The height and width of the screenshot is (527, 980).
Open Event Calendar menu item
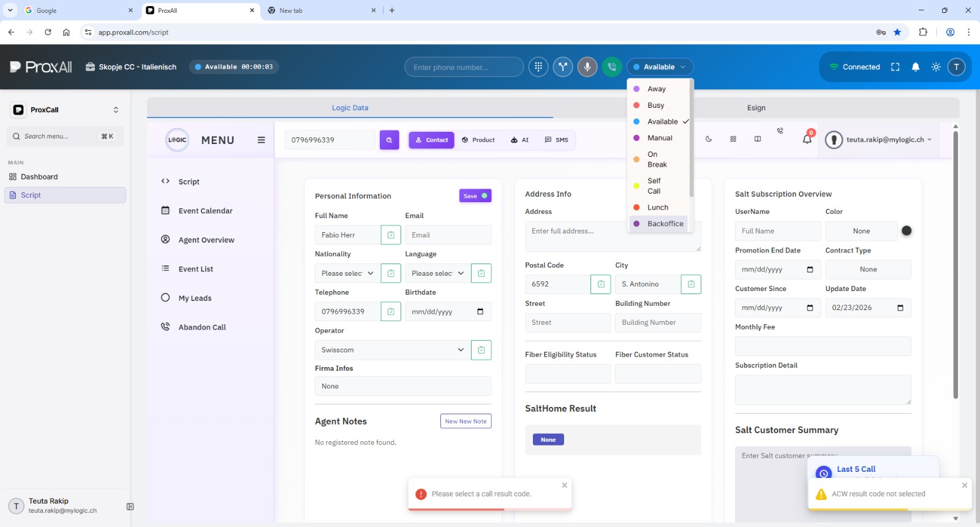point(205,211)
